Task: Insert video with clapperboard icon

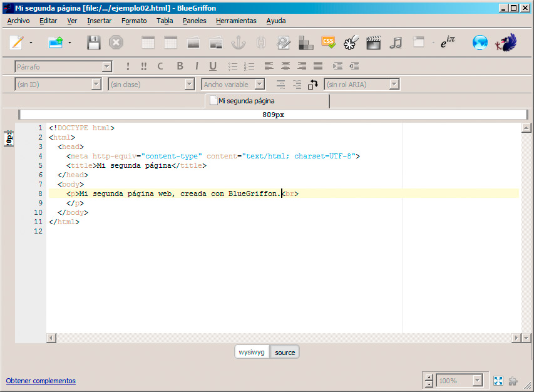Action: [373, 43]
